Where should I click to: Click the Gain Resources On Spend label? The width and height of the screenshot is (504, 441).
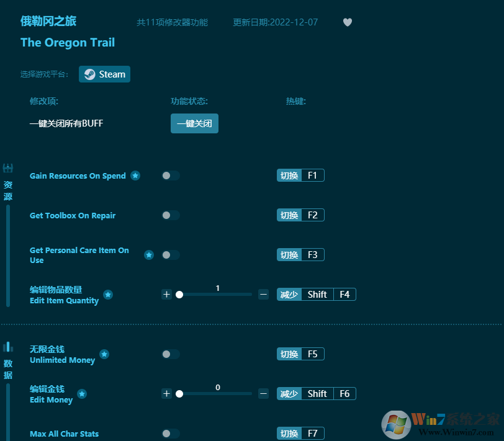(78, 176)
